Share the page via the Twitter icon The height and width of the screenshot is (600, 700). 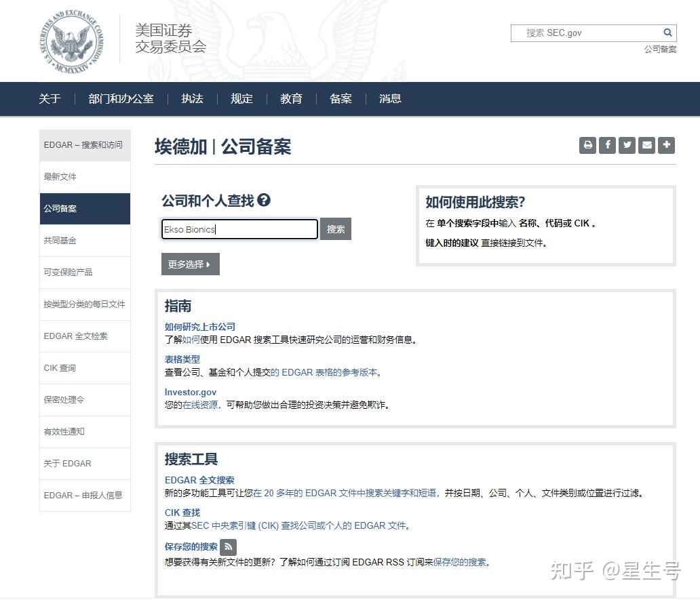pos(626,145)
